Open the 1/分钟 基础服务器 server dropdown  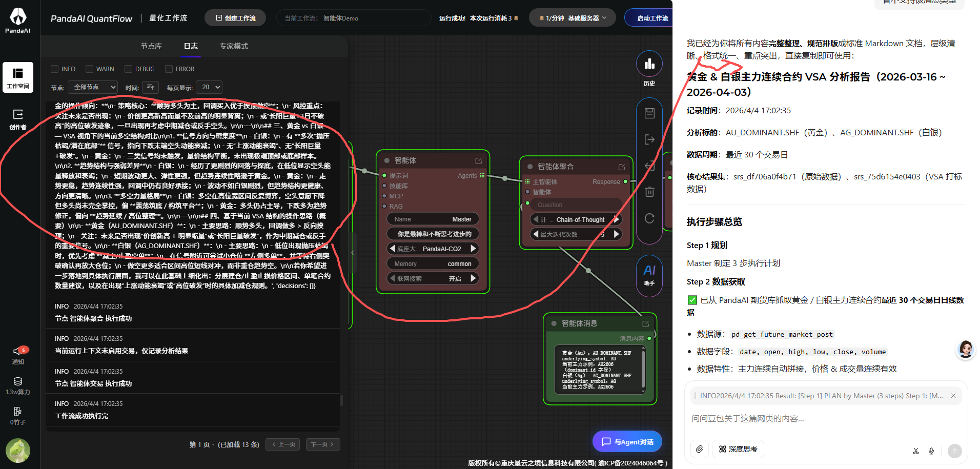coord(571,17)
